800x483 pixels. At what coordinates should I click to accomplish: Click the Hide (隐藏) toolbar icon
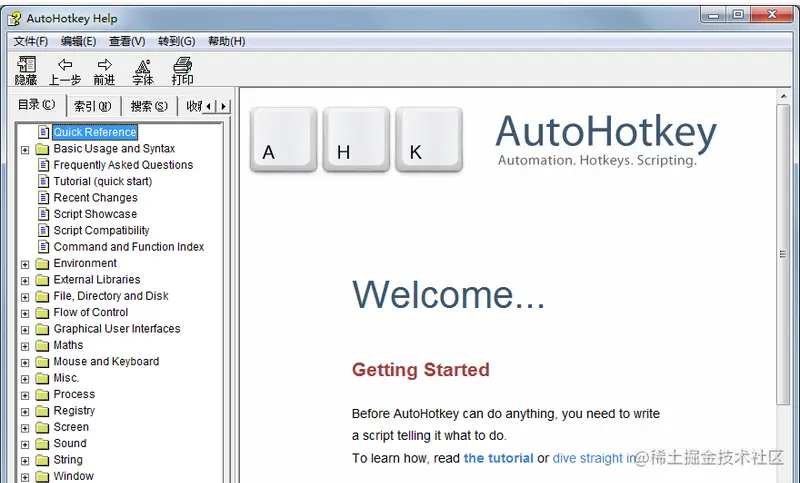26,65
